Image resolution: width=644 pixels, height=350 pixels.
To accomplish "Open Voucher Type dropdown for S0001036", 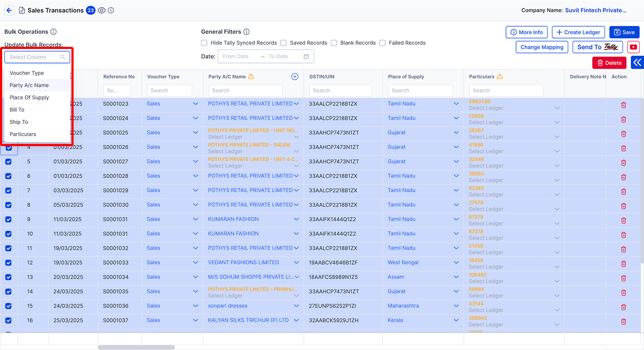I will 196,306.
